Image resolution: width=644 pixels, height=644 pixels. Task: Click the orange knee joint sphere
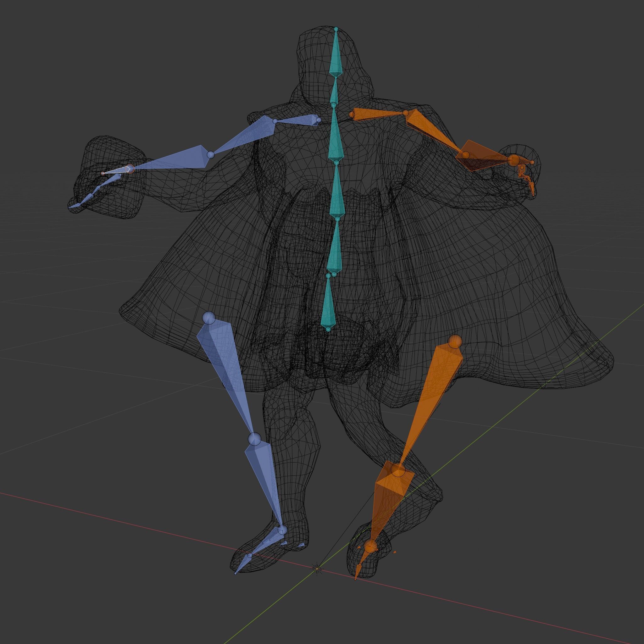[x=398, y=470]
